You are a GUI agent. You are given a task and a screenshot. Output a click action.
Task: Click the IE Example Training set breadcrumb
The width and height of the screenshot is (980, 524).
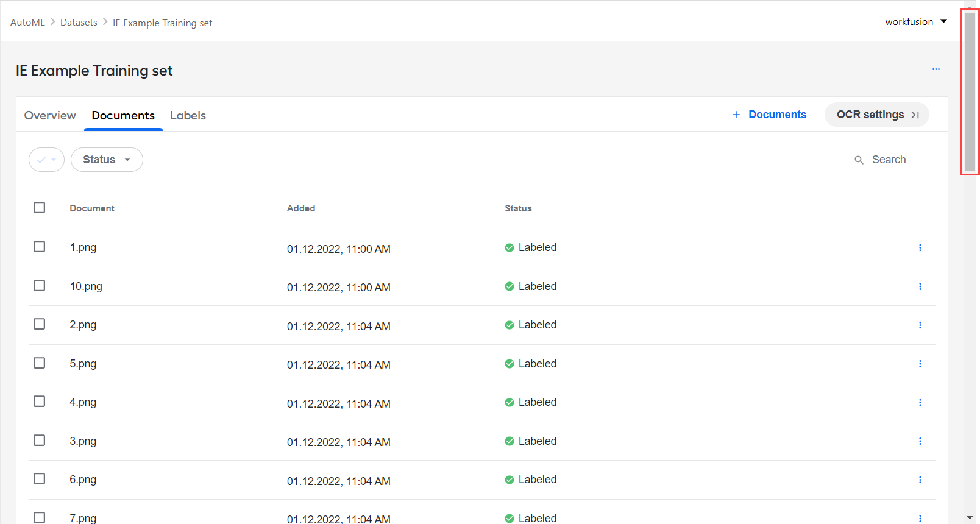163,23
